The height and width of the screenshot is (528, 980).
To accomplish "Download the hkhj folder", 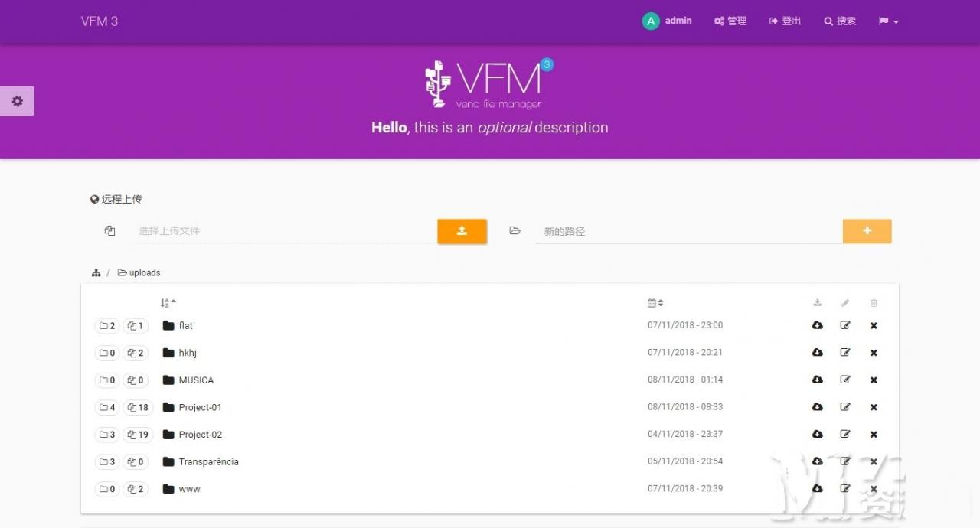I will pyautogui.click(x=817, y=353).
